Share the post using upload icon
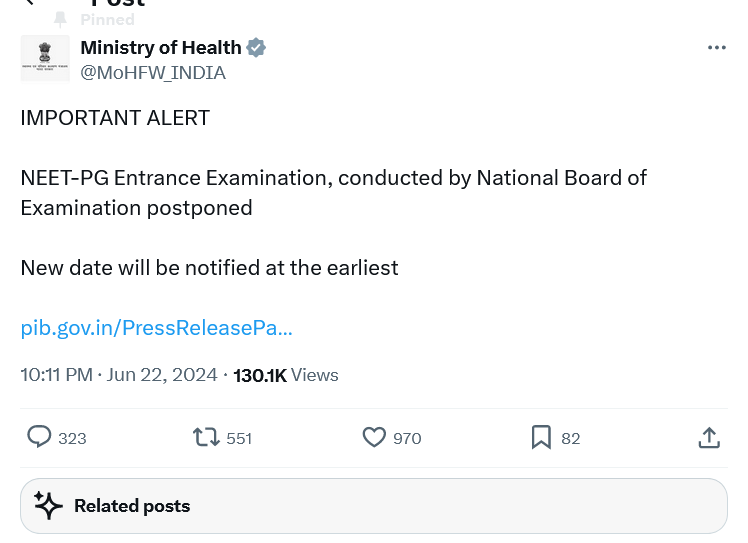The width and height of the screenshot is (748, 543). click(709, 438)
